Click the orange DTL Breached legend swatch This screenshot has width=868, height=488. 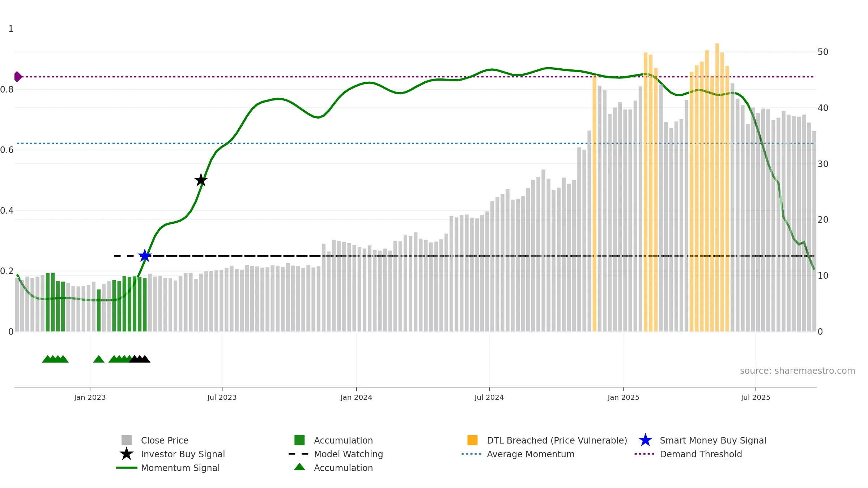[x=472, y=440]
